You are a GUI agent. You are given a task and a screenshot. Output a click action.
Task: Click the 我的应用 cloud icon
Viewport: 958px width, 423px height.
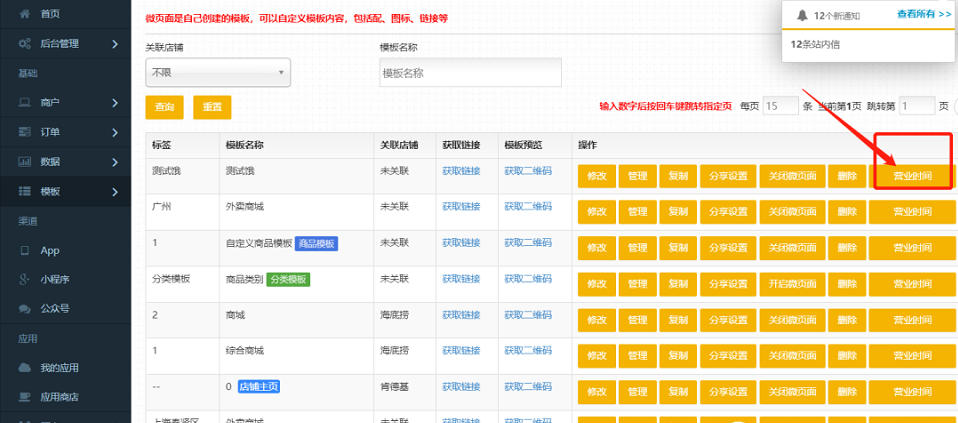coord(24,368)
